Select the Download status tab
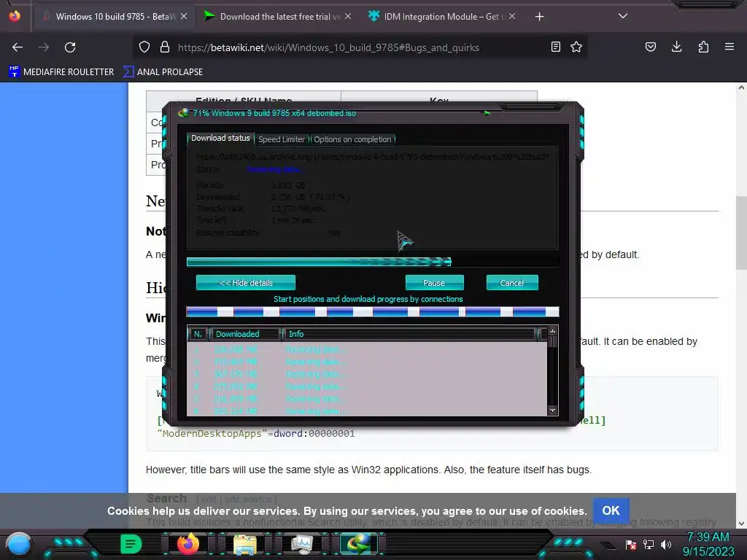Viewport: 747px width, 560px height. (220, 138)
